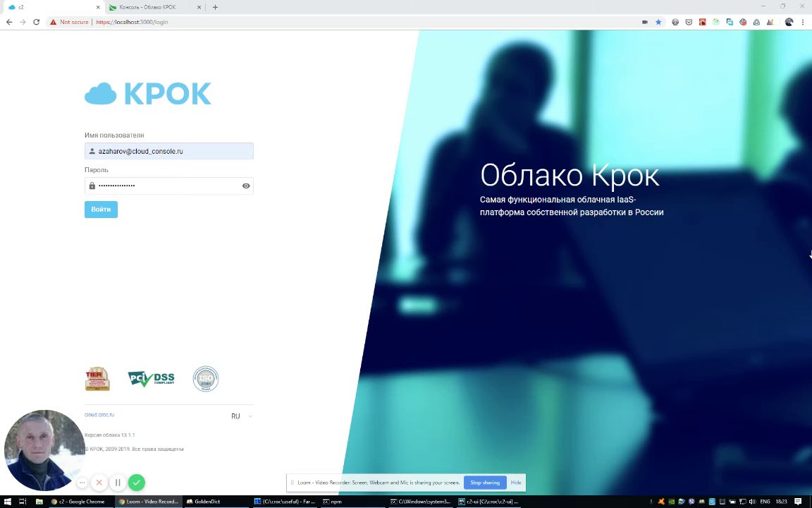Reload the current page
812x508 pixels.
coord(36,22)
